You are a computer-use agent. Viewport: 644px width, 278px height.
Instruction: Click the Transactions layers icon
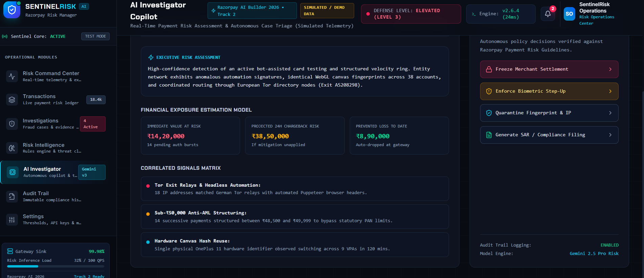tap(12, 99)
